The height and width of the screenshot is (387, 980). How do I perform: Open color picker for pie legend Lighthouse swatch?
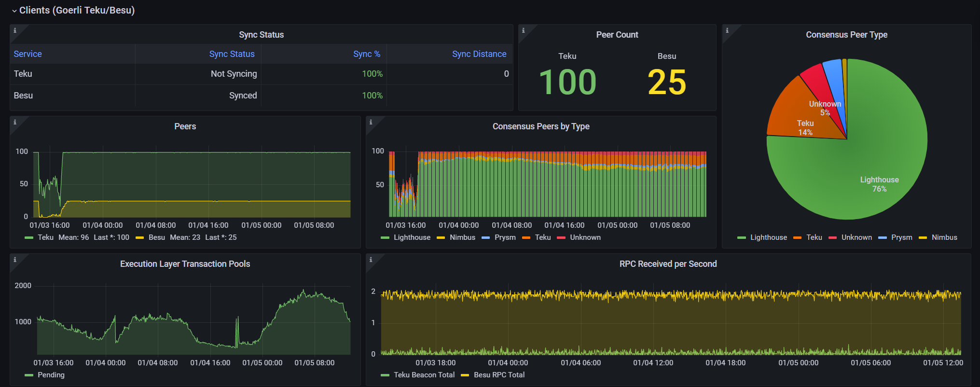pos(742,238)
